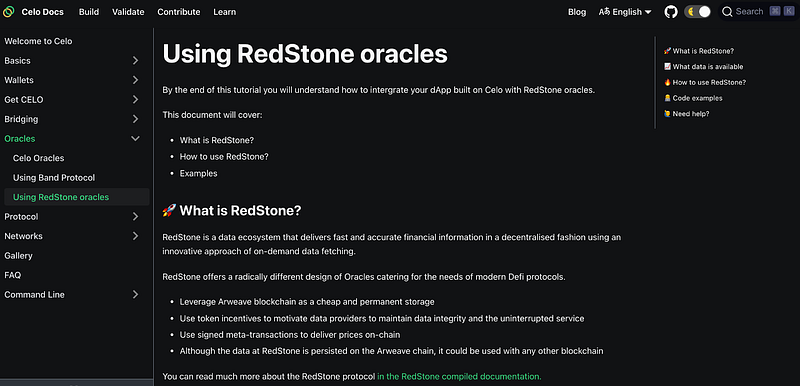
Task: Click the Celo logo icon
Action: (x=9, y=12)
